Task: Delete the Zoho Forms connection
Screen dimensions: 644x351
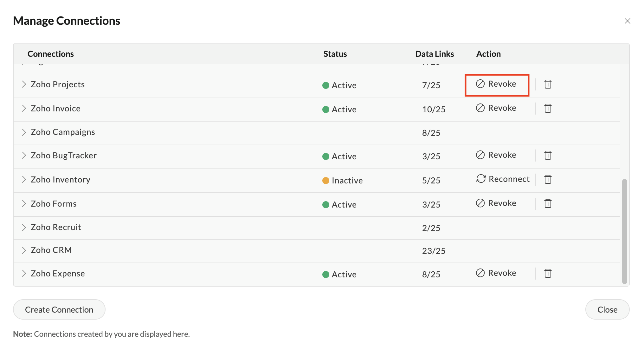Action: pos(548,203)
